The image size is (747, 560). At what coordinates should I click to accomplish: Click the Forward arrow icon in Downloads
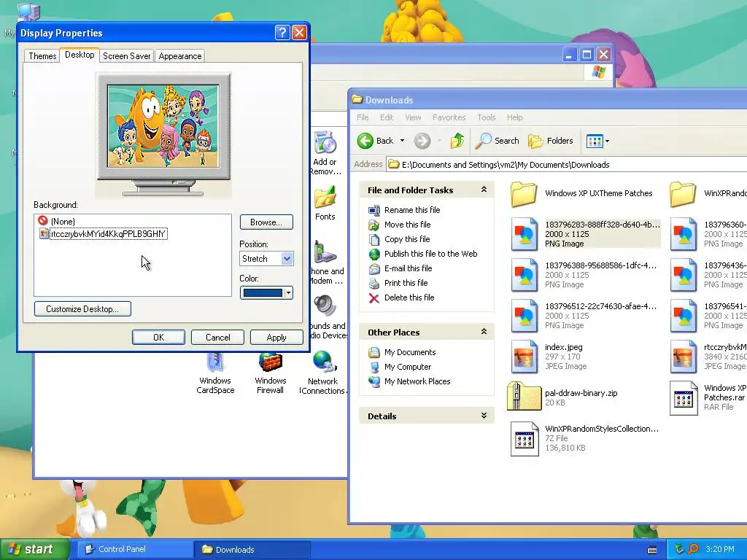pos(422,141)
